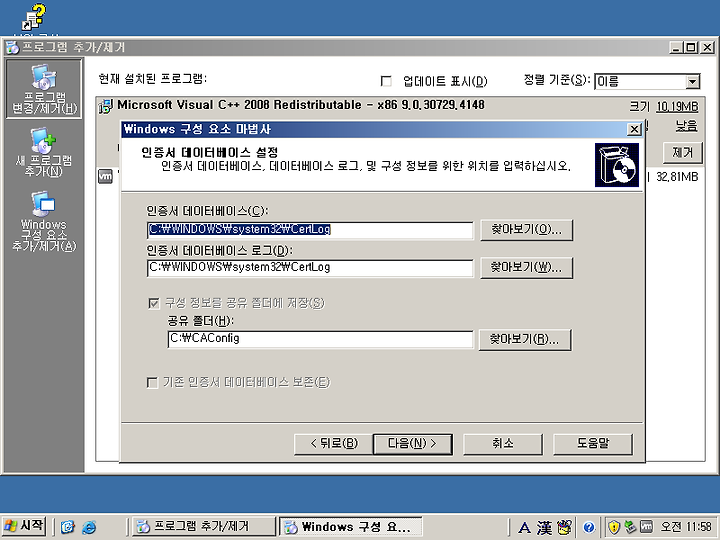Click Show Desktop quick launch icon
The image size is (720, 540).
coord(68,527)
